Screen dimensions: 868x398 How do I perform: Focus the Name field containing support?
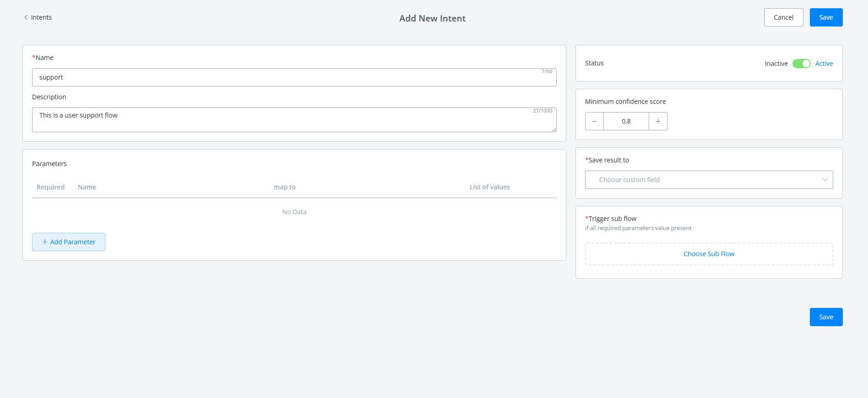pyautogui.click(x=294, y=77)
